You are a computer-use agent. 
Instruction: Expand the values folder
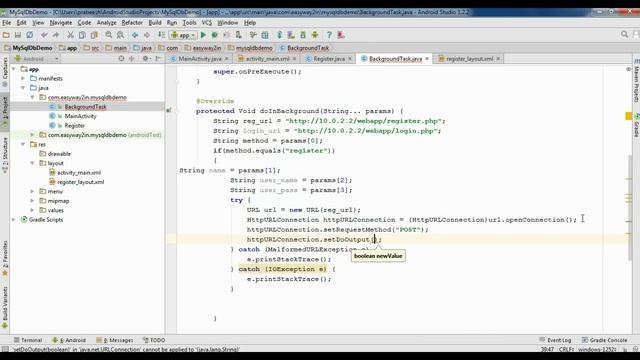(33, 210)
